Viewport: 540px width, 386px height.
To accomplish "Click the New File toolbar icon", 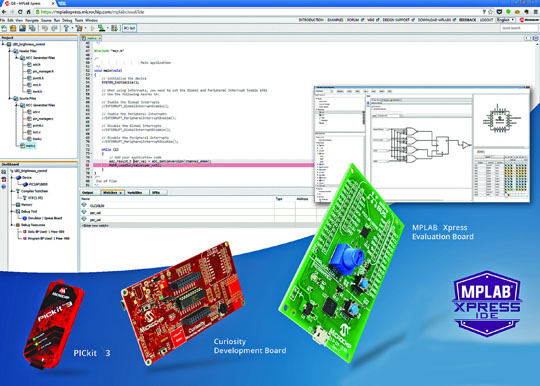I will (4, 28).
